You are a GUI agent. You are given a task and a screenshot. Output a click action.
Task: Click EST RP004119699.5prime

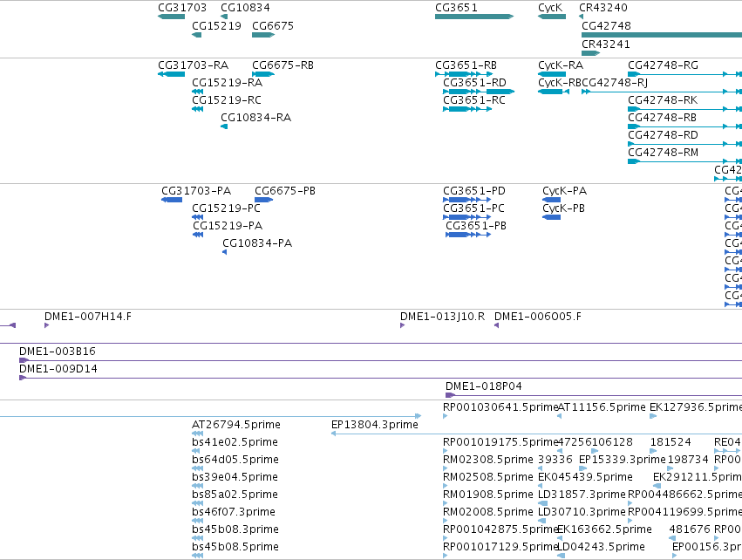pyautogui.click(x=630, y=521)
